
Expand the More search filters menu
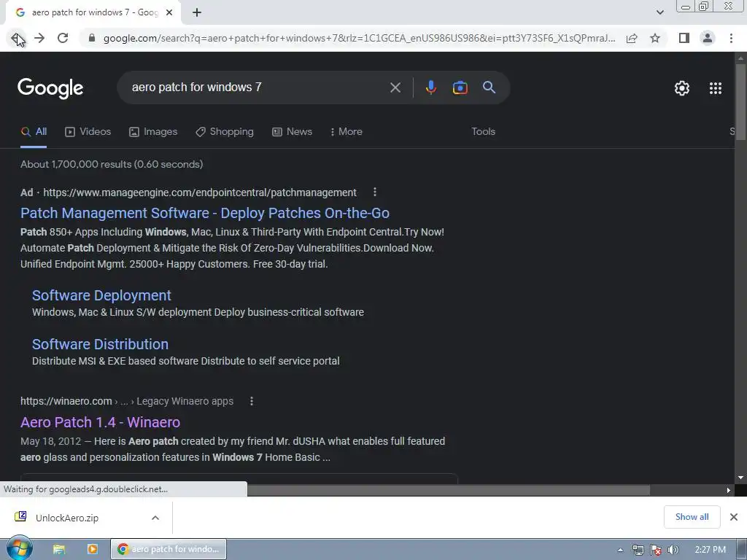coord(347,132)
